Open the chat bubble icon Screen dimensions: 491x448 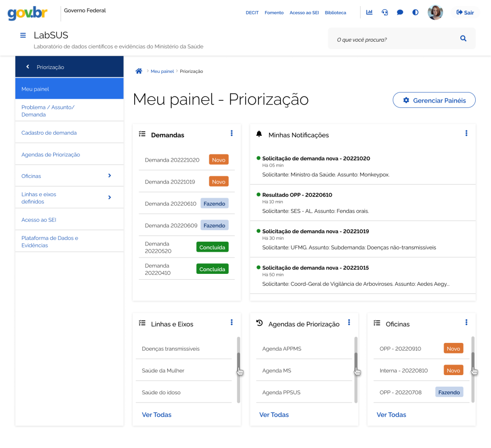click(400, 12)
